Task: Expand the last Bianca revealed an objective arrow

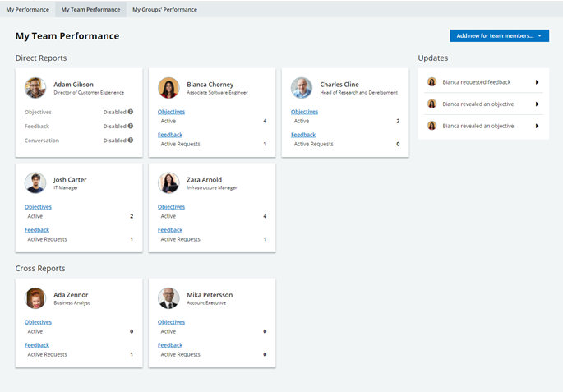Action: 537,126
